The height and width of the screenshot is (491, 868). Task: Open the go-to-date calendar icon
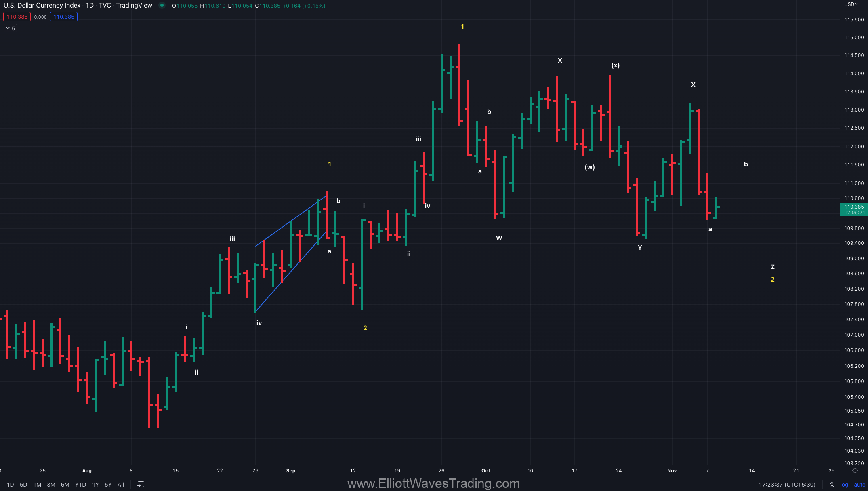141,484
